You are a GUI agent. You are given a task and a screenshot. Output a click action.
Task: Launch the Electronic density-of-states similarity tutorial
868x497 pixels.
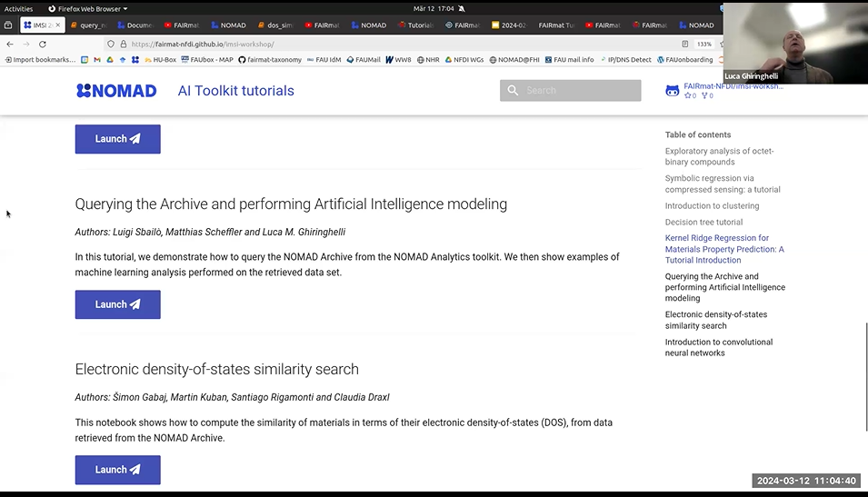118,470
